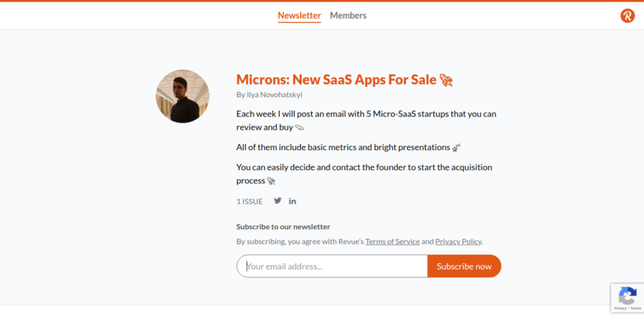
Task: Click the 'Microns: New SaaS Apps For Sale' title
Action: (x=336, y=79)
